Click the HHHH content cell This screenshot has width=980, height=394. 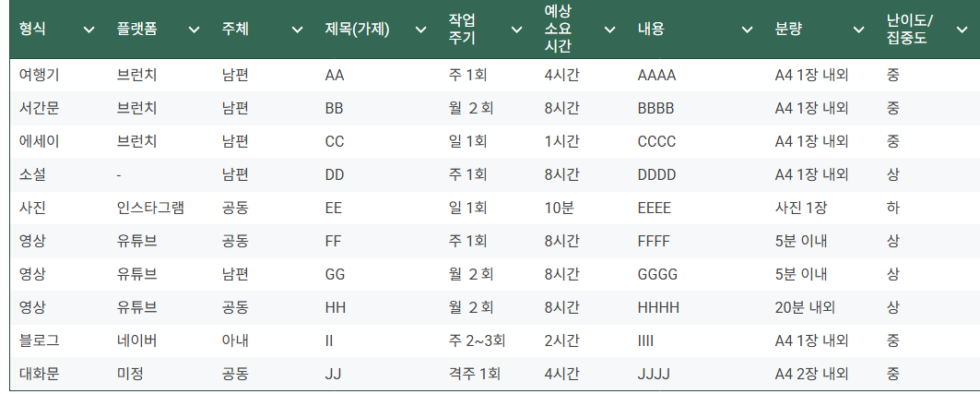[659, 307]
